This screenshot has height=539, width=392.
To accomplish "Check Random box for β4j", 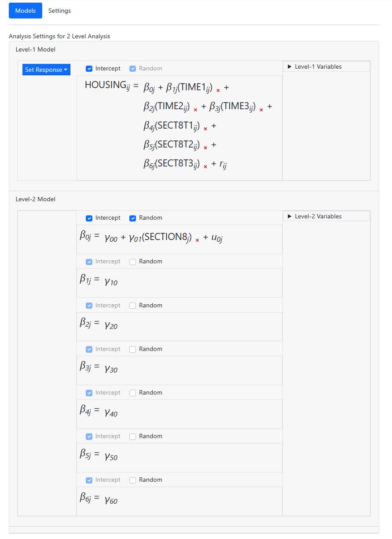I will click(x=133, y=393).
